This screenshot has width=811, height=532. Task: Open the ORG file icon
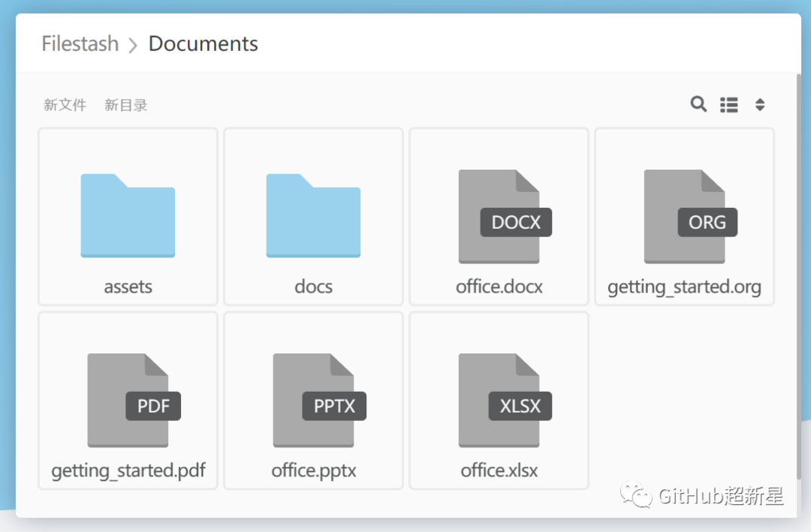(691, 217)
